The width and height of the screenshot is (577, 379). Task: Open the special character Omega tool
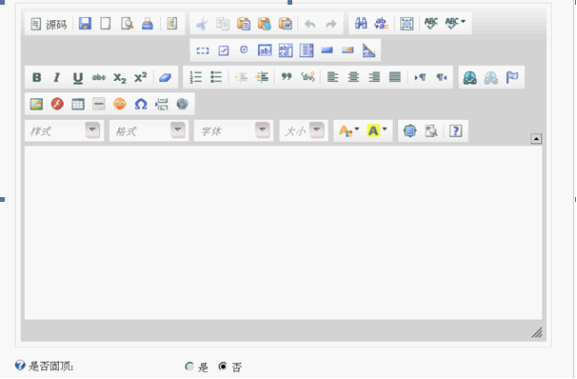tap(141, 104)
